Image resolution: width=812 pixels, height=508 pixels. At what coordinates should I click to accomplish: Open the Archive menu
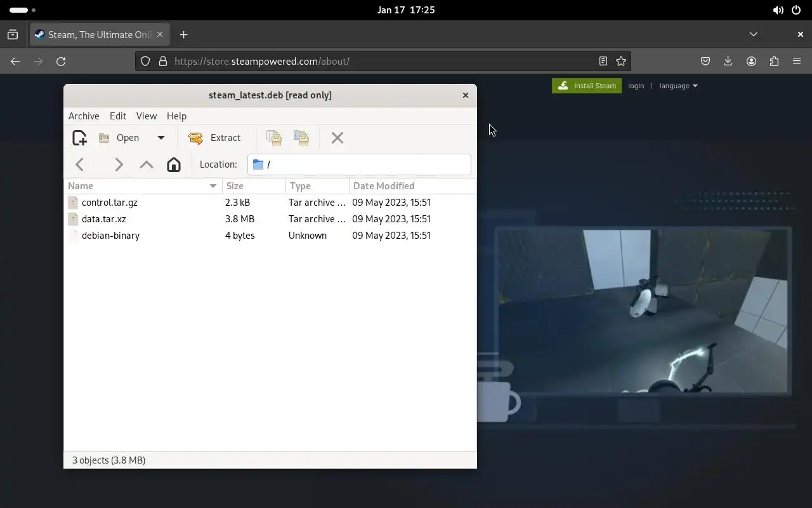[84, 116]
